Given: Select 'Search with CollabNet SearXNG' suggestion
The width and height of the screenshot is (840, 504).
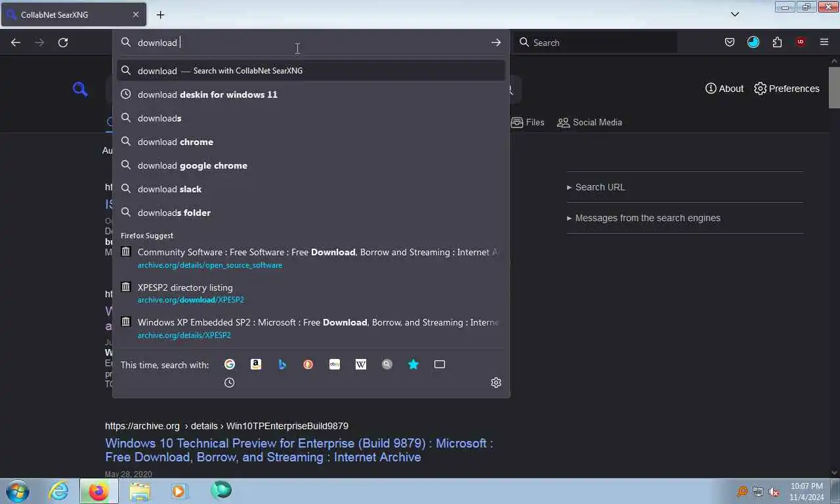Looking at the screenshot, I should [311, 71].
